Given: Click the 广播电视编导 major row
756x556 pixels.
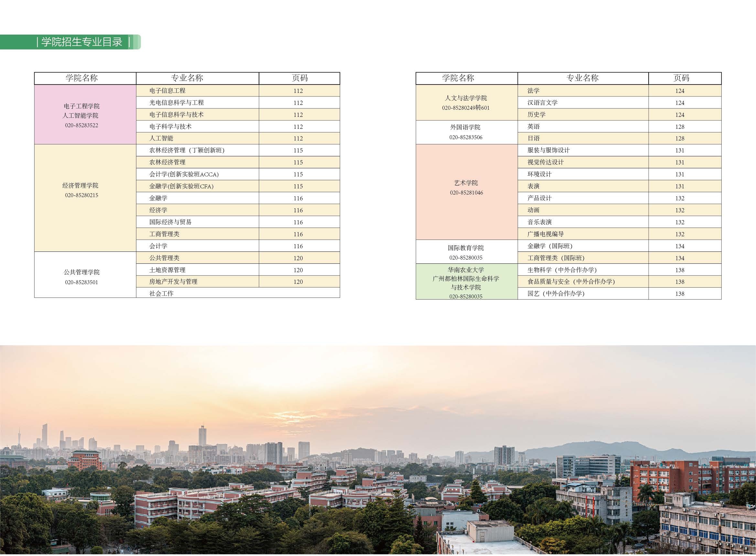Looking at the screenshot, I should pos(545,234).
